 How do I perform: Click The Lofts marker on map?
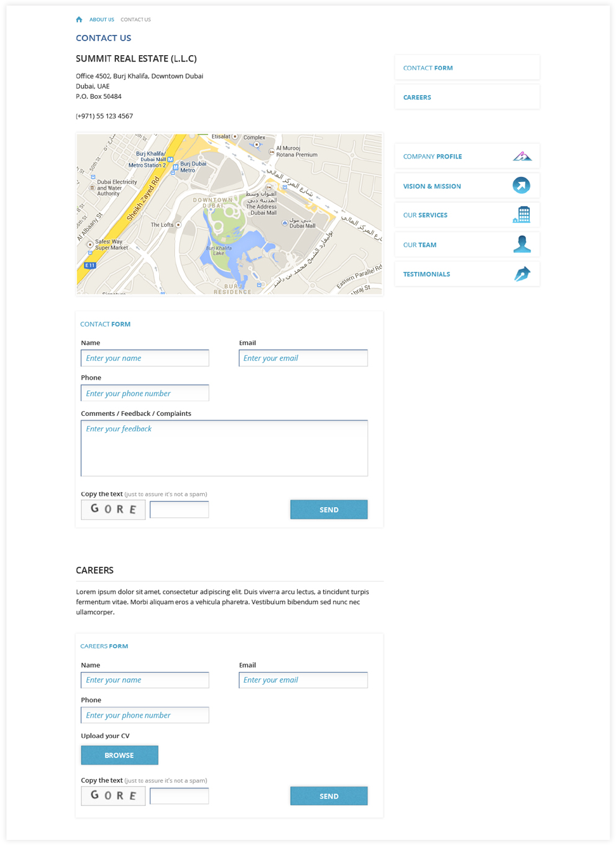178,224
